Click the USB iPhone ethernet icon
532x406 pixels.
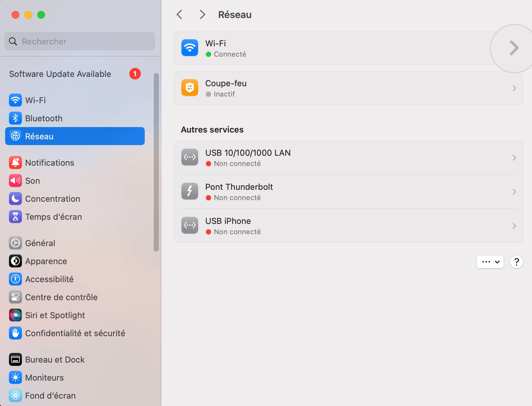(190, 226)
